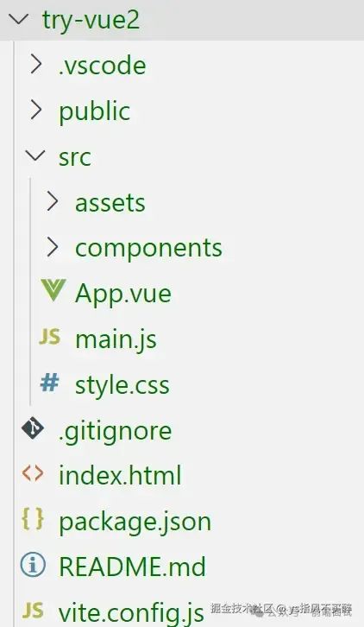Click the JS icon next to vite.config.js
This screenshot has width=364, height=627.
coord(33,611)
